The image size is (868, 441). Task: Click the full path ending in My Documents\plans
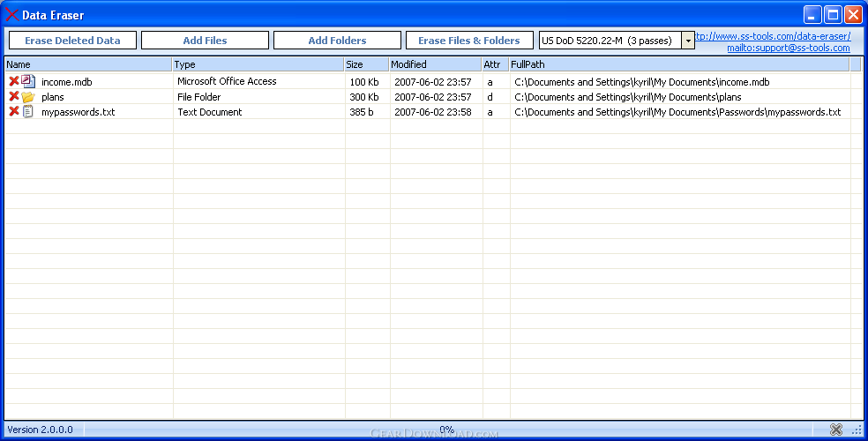point(628,97)
